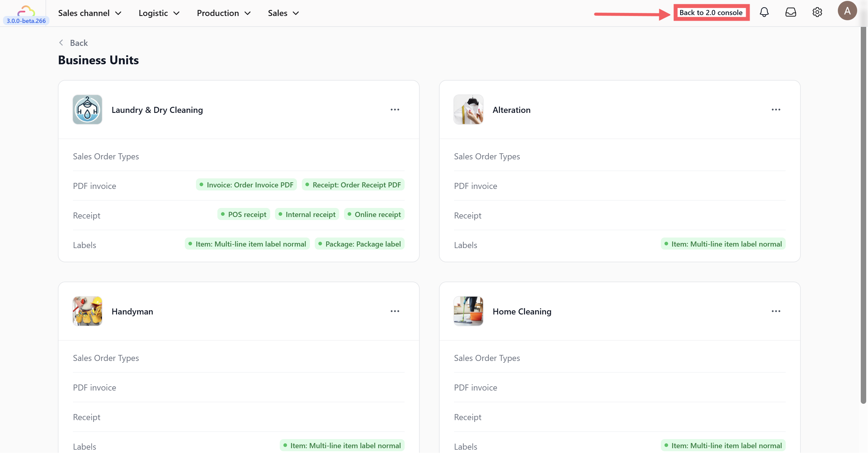Click the user avatar labeled A
Screen dimensions: 868x453
coord(847,11)
